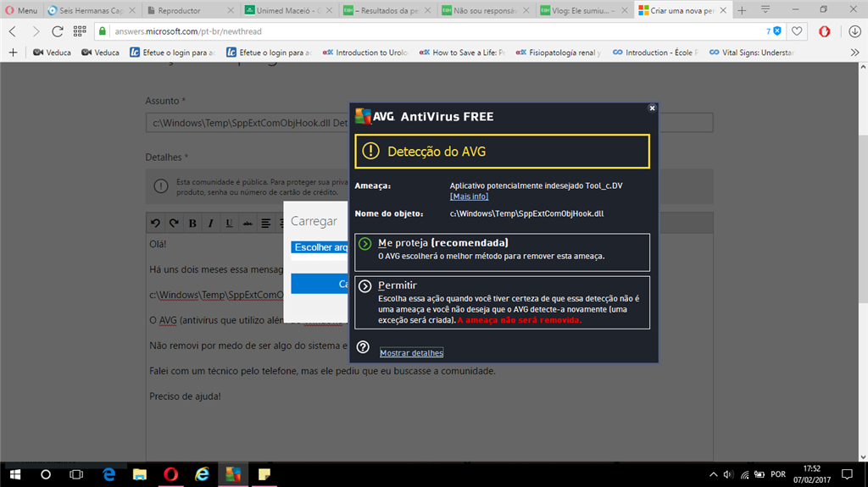Open the Introduction to Urology bookmark

[x=365, y=53]
